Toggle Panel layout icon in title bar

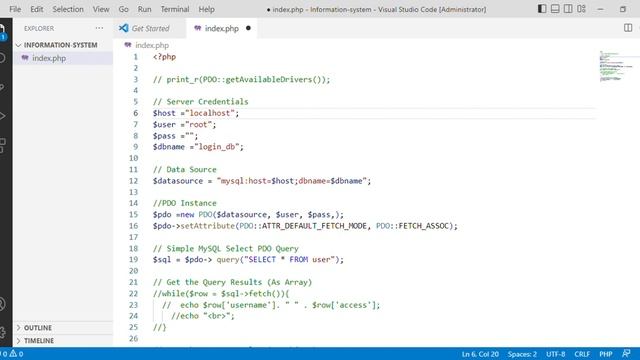(x=555, y=9)
